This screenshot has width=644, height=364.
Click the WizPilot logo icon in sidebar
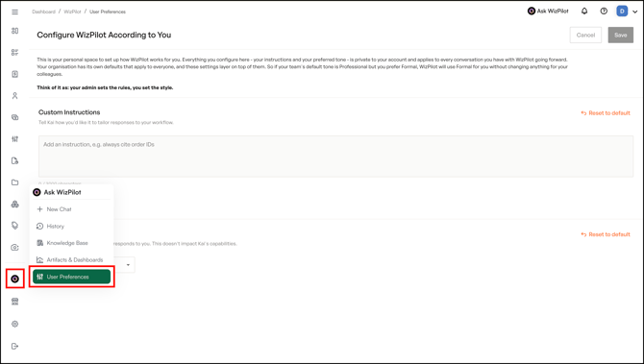coord(14,279)
